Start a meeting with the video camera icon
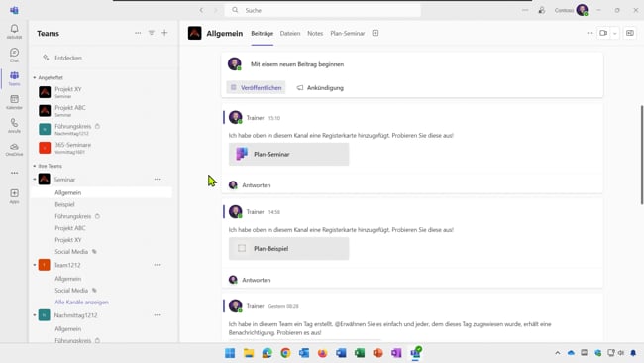This screenshot has height=363, width=644. (x=603, y=33)
